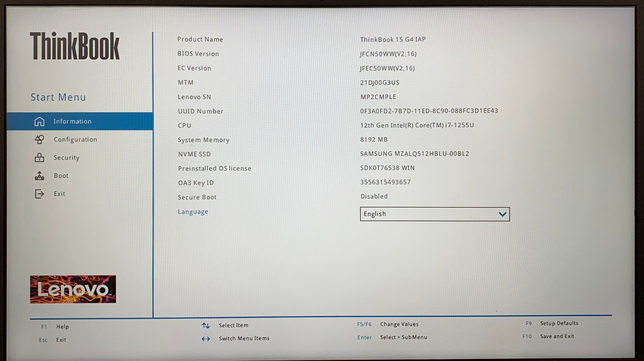
Task: Click the Lenovo logo image
Action: 73,289
